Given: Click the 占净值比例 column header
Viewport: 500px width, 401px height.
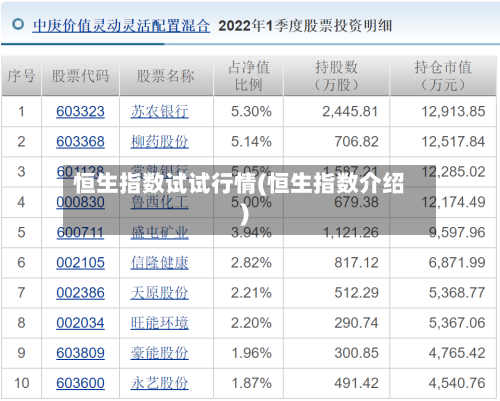Looking at the screenshot, I should (x=248, y=76).
